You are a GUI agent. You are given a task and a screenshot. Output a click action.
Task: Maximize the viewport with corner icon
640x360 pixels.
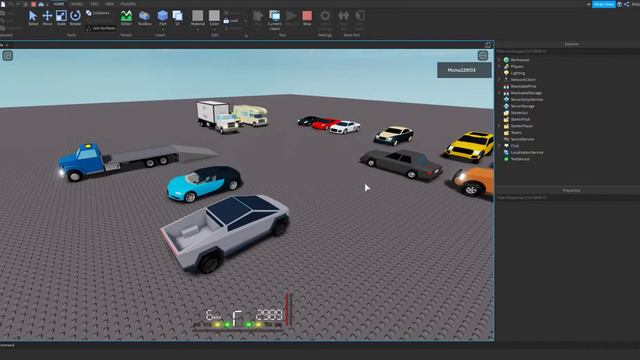point(488,44)
